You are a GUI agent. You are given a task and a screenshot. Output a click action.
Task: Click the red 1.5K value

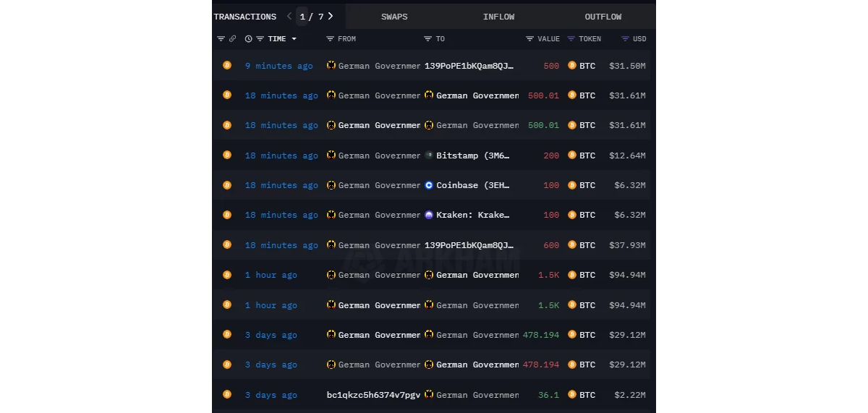[549, 275]
